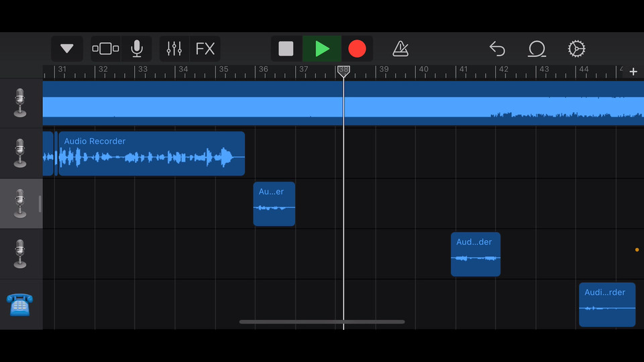
Task: Undo the last action
Action: coord(497,49)
